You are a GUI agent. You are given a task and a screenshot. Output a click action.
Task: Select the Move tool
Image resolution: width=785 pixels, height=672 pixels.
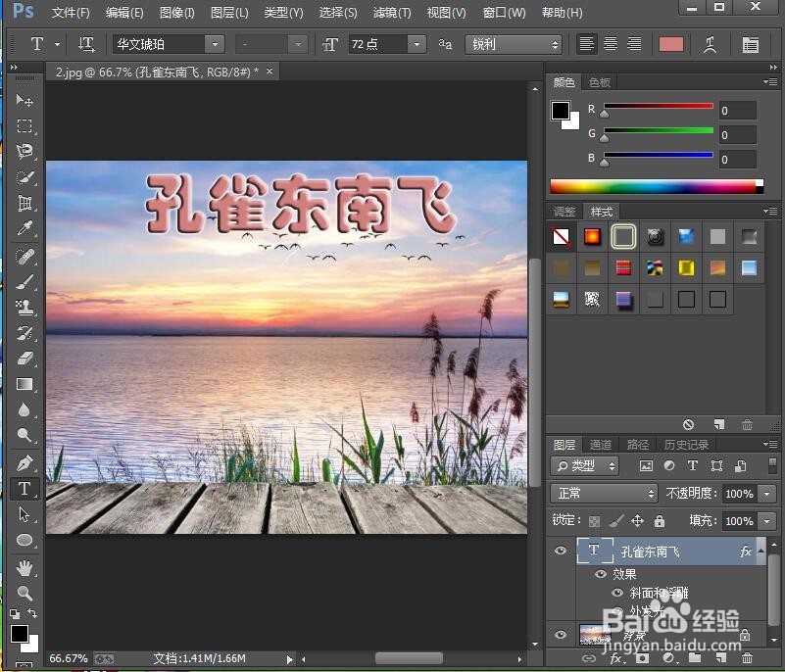[x=25, y=101]
